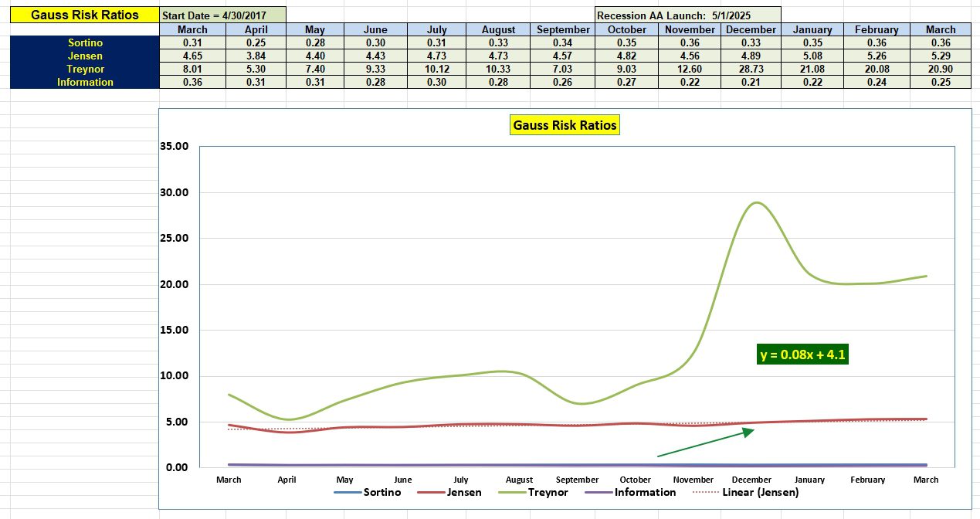The width and height of the screenshot is (980, 519).
Task: Select Treynor January value 21.08
Action: click(x=812, y=69)
